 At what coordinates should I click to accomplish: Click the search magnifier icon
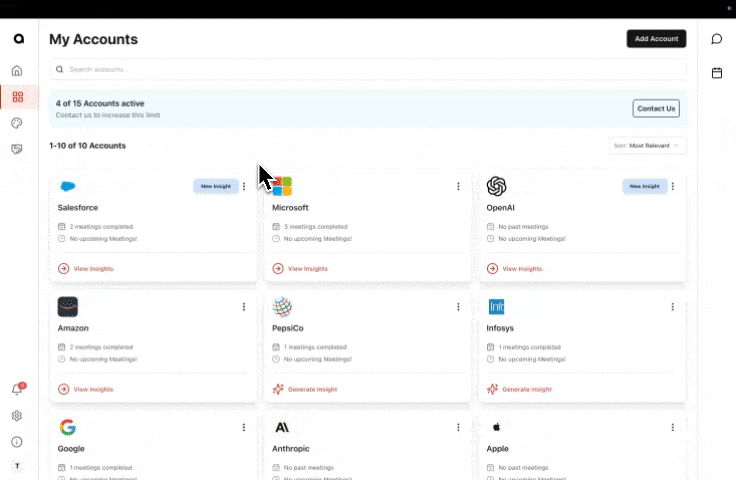60,69
